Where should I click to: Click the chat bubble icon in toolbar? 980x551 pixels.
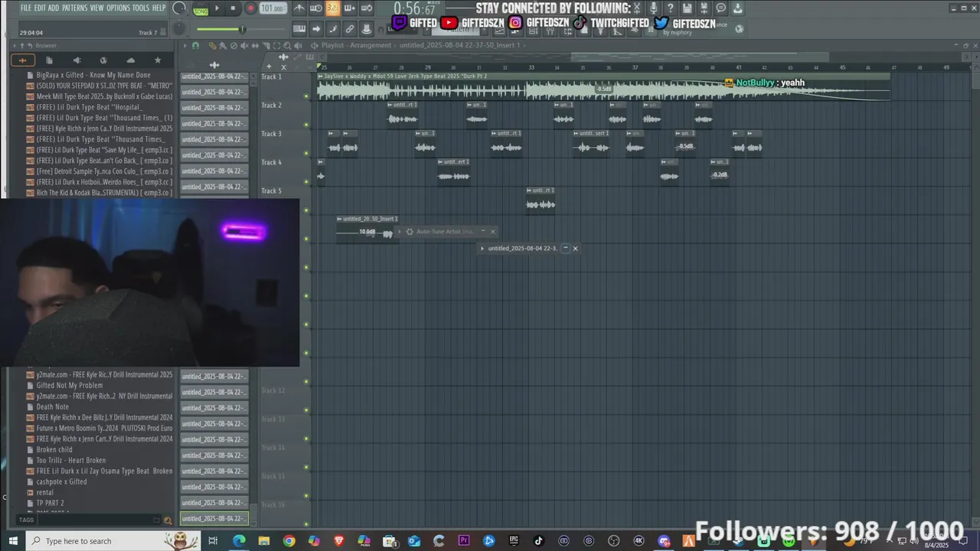(x=720, y=8)
